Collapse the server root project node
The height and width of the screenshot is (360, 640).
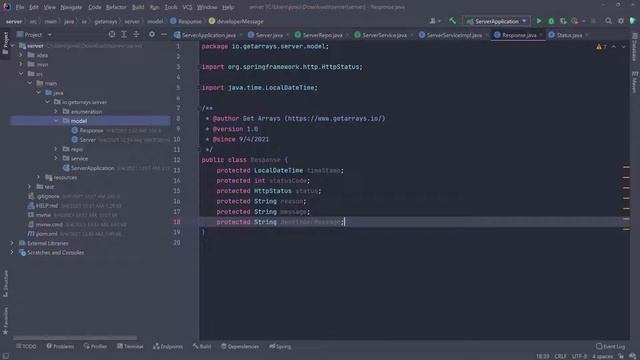[x=13, y=46]
